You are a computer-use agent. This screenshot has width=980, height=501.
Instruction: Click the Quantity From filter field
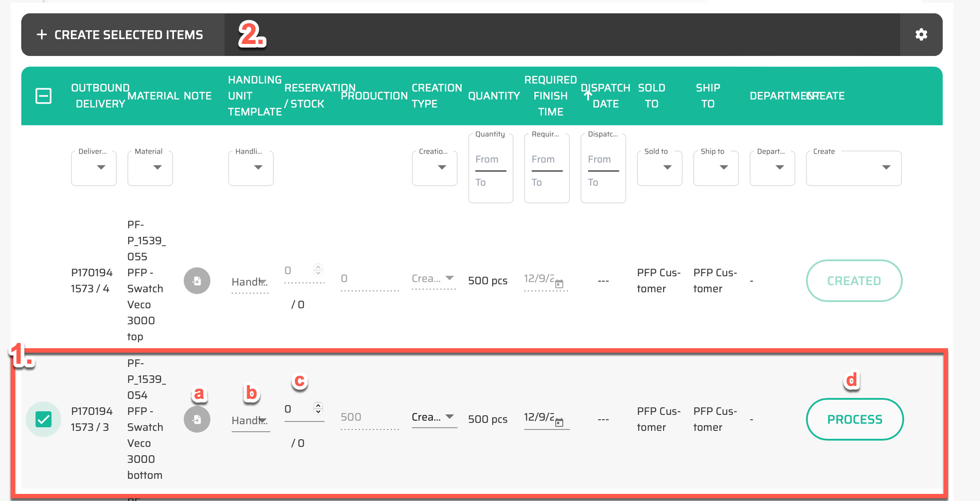pos(490,159)
